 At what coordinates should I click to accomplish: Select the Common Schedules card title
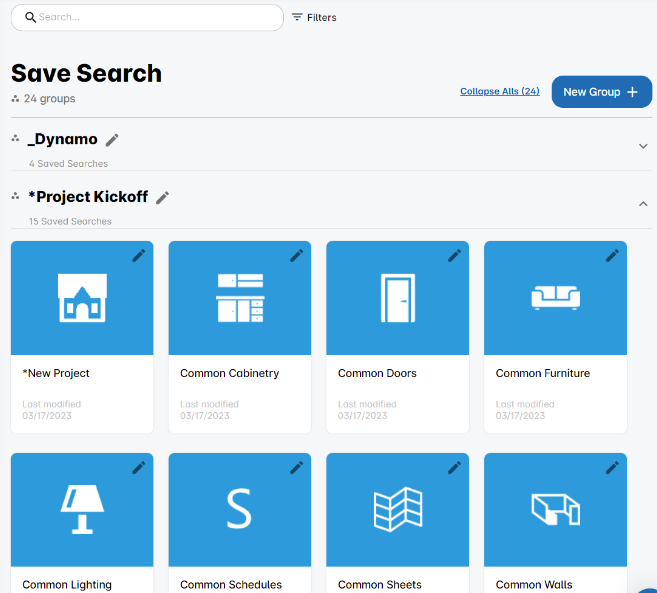tap(231, 585)
